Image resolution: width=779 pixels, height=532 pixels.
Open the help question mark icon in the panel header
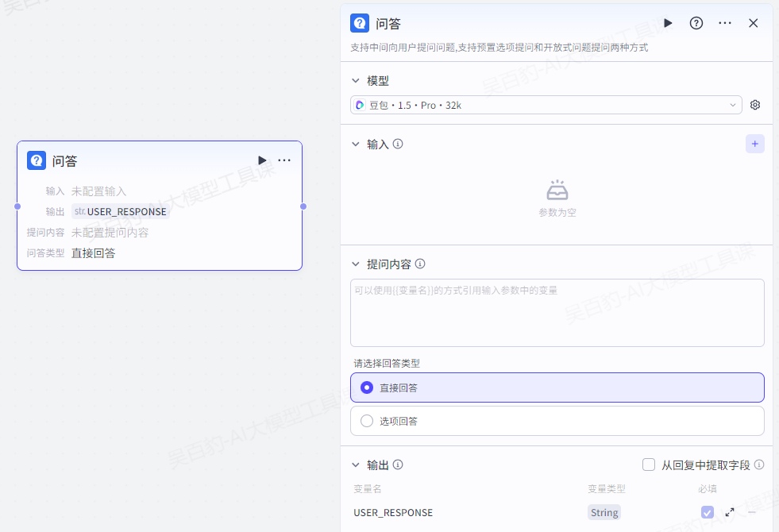[696, 23]
